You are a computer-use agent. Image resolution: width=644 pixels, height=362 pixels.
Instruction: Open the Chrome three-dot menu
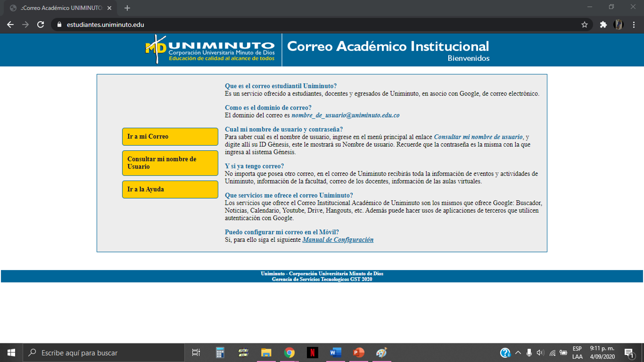(x=634, y=25)
